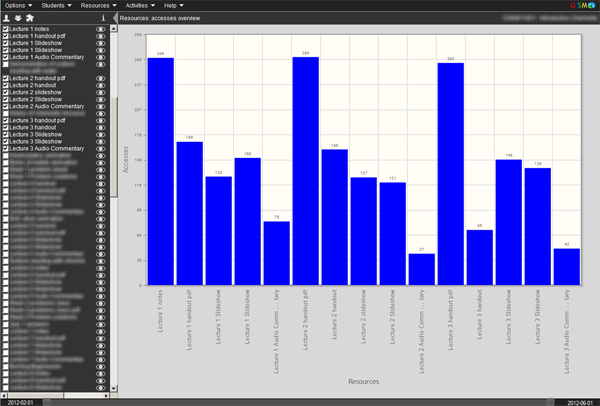
Task: Click eye icon for Lecture 3 Audio Commentary
Action: tap(101, 149)
